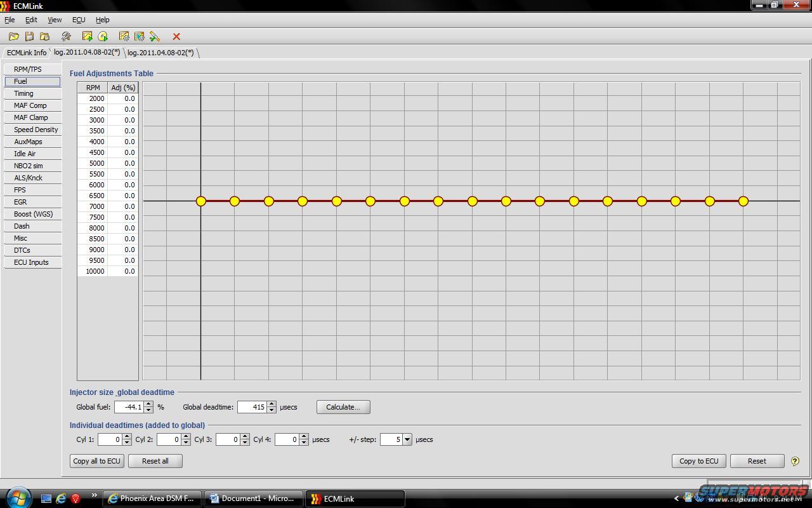812x508 pixels.
Task: Open the Windows Start orb
Action: pos(18,498)
